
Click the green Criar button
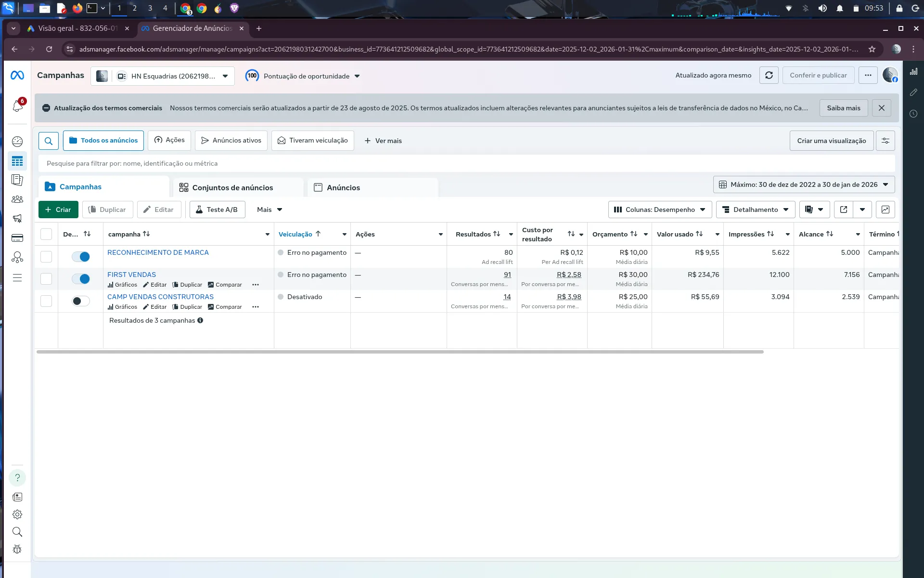pos(58,210)
